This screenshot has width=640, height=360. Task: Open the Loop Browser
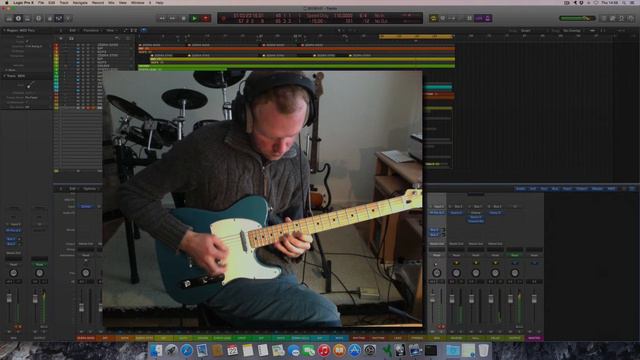tap(622, 18)
